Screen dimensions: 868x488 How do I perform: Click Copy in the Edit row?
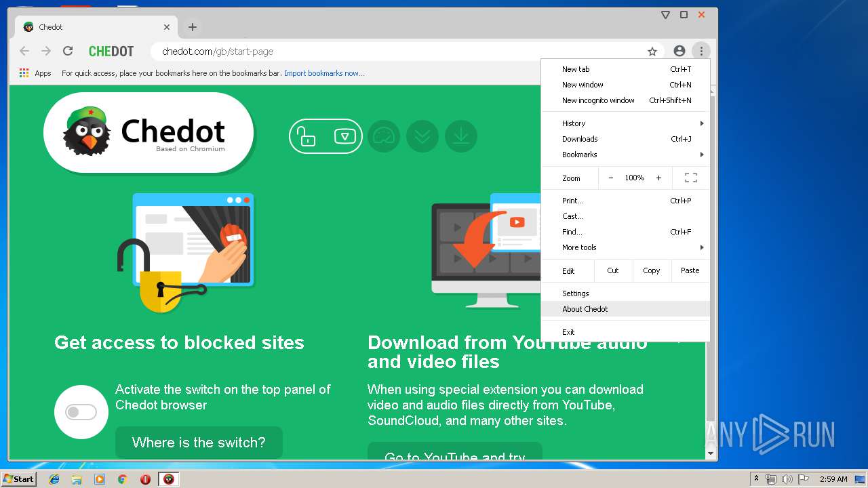pos(652,270)
